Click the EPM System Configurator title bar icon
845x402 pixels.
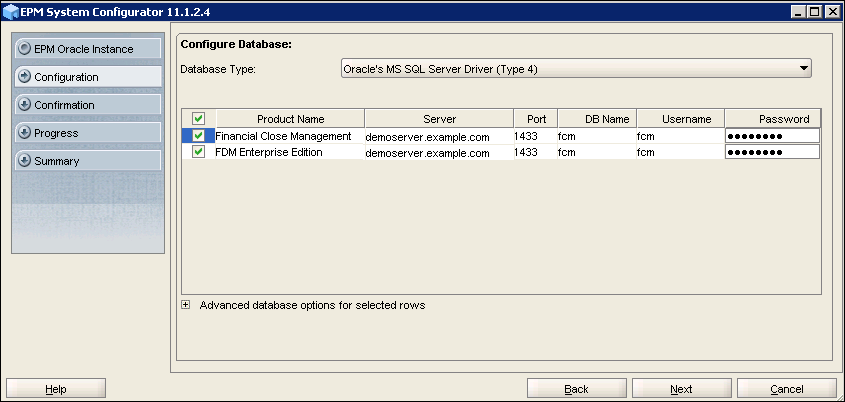pyautogui.click(x=12, y=11)
